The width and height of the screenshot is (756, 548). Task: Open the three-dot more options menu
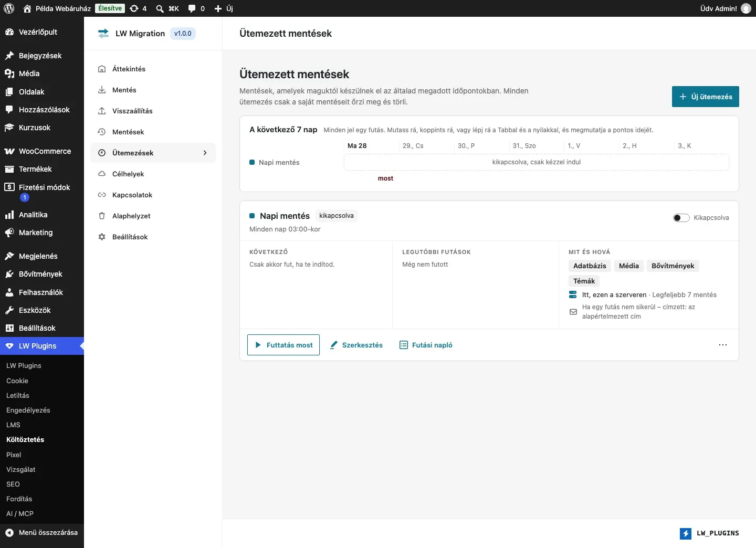point(723,345)
